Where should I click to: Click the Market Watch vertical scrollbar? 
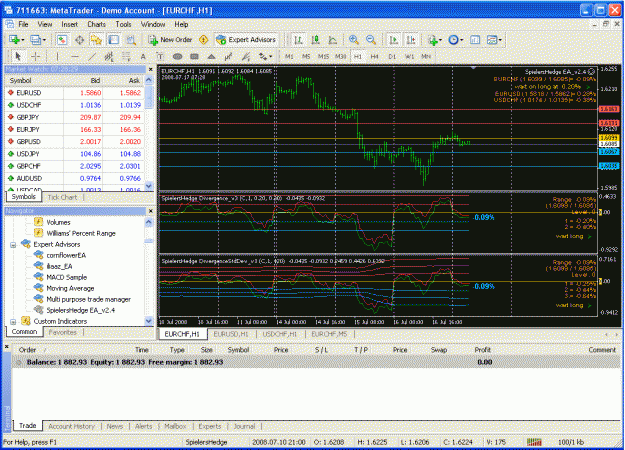tap(149, 133)
